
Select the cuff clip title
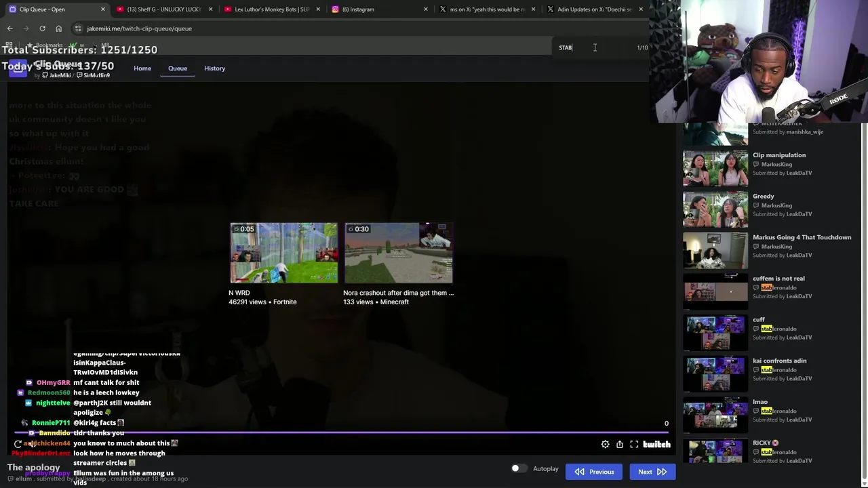[758, 320]
